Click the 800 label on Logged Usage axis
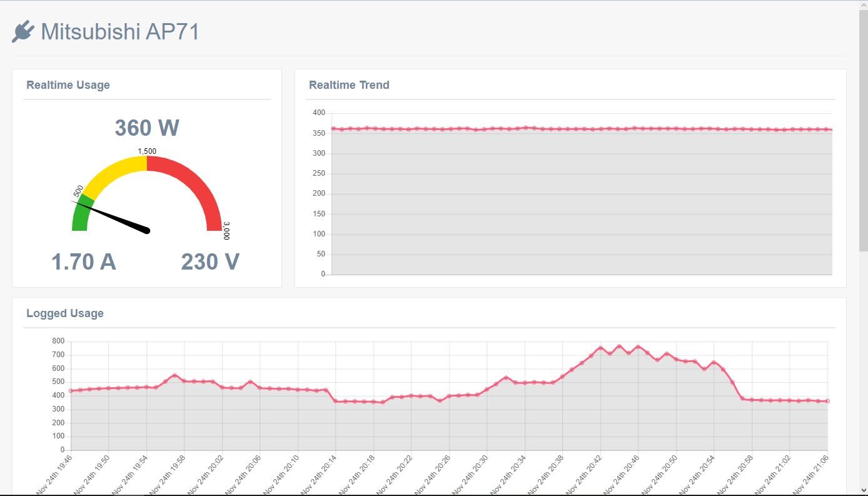The width and height of the screenshot is (868, 496). (58, 342)
